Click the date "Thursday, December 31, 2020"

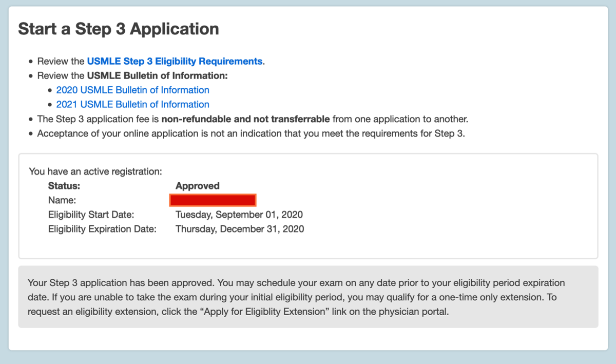pos(240,229)
